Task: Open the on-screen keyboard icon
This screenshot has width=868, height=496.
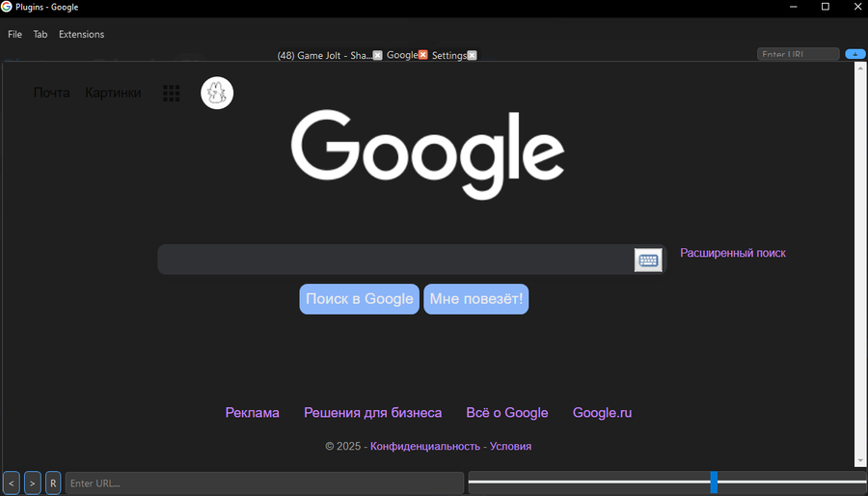Action: tap(648, 260)
